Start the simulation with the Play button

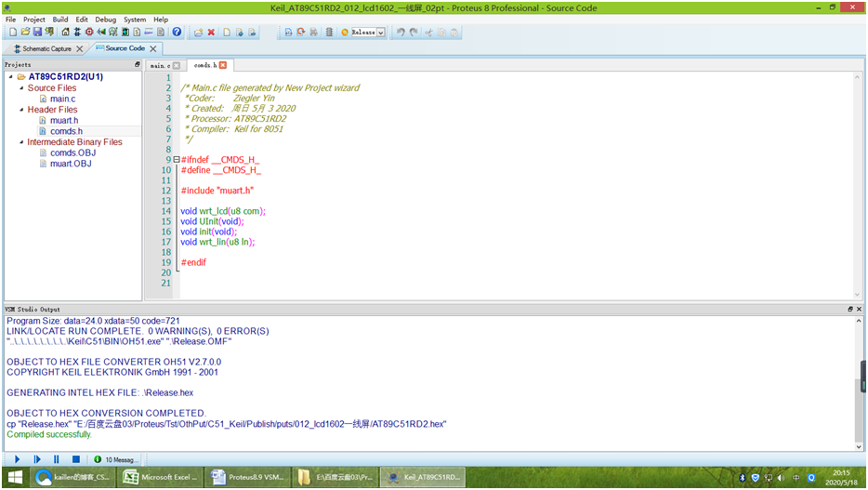coord(17,459)
